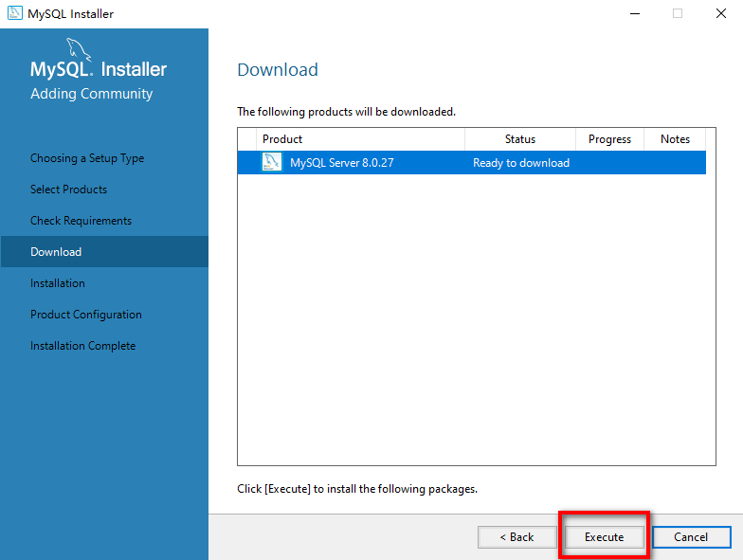Click the Notes column header
743x560 pixels.
pos(675,139)
